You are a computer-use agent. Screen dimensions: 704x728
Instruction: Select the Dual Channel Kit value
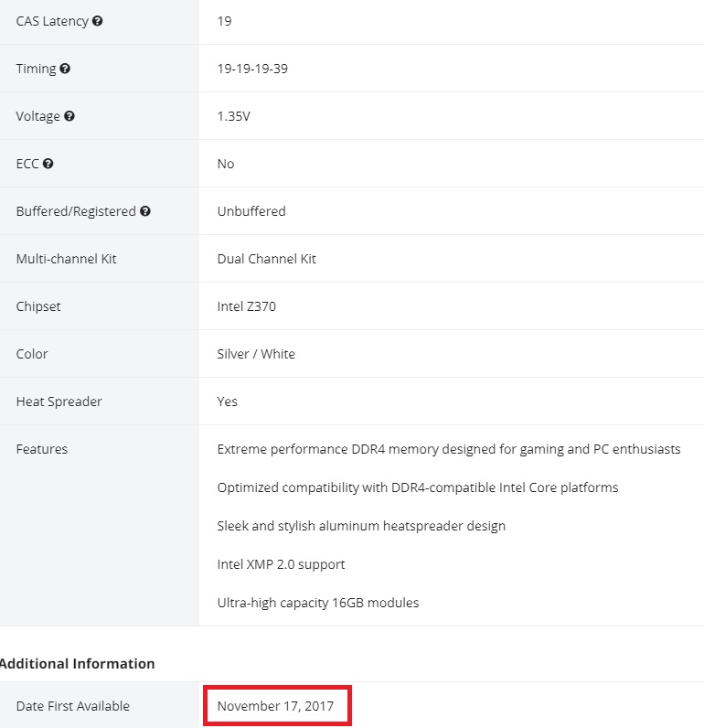[266, 259]
